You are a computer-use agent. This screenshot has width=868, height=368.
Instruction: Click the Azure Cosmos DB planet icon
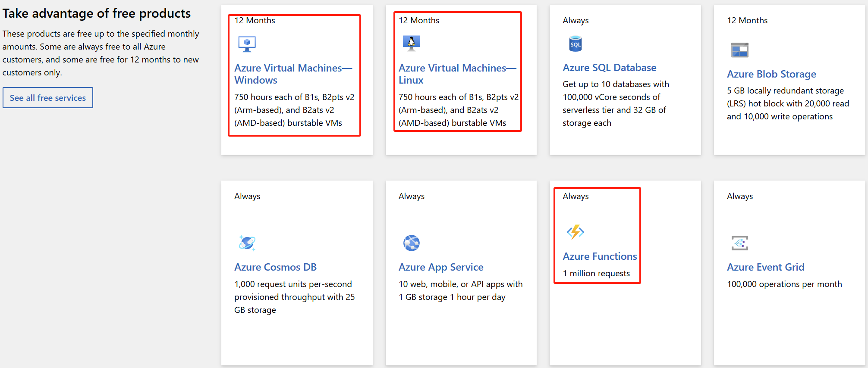[247, 243]
